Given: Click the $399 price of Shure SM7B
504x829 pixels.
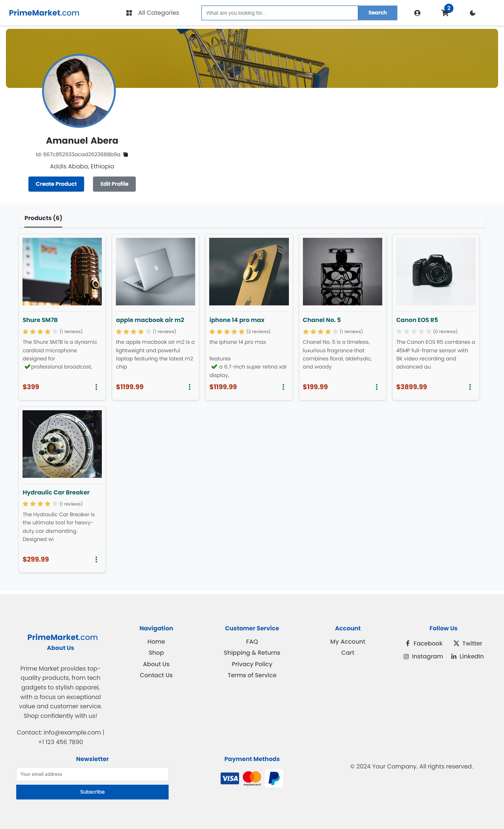Looking at the screenshot, I should pos(31,387).
